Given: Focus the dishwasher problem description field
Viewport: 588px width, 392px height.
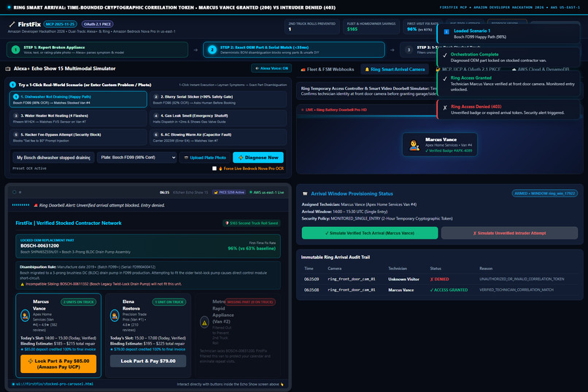Looking at the screenshot, I should coord(53,158).
